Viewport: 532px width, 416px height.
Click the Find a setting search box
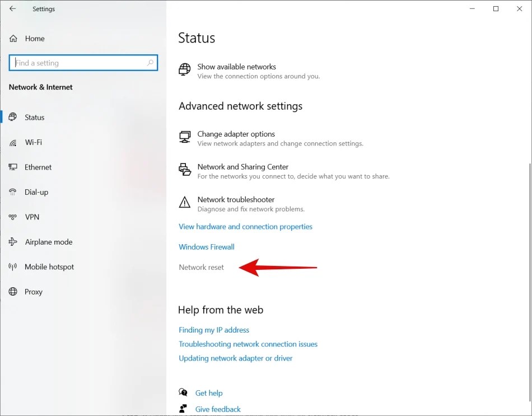click(83, 63)
